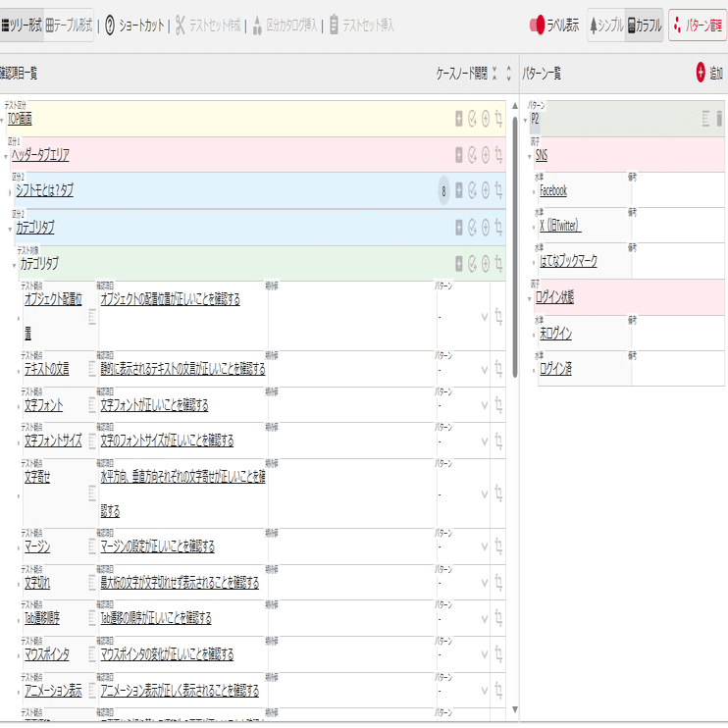
Task: Collapse the ログイン状態 factor node
Action: 529,299
